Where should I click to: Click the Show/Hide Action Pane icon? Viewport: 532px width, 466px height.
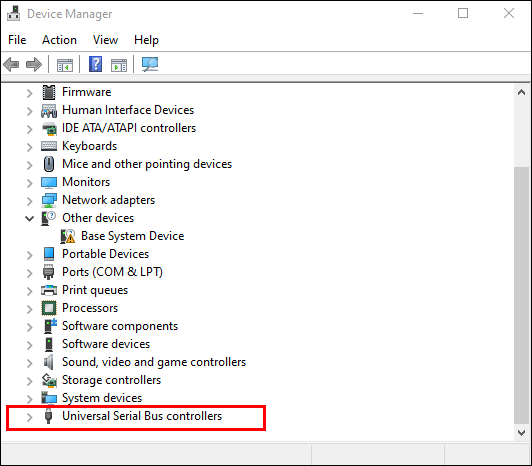tap(119, 64)
